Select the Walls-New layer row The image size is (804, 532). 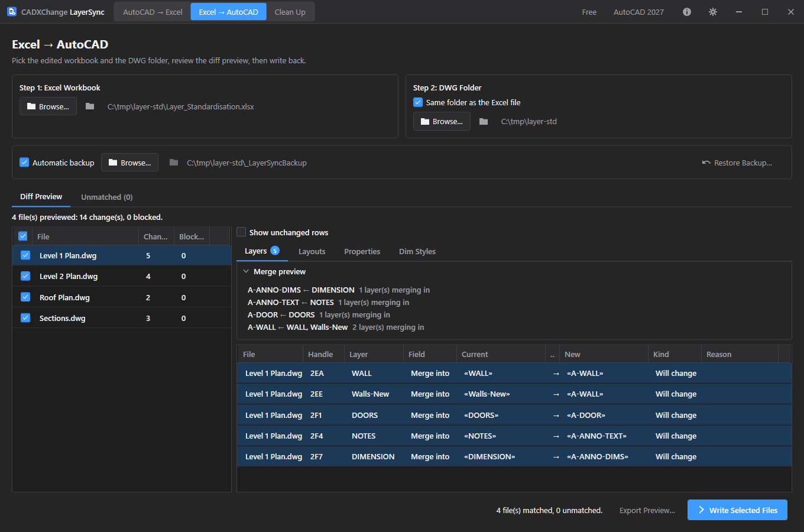tap(514, 394)
